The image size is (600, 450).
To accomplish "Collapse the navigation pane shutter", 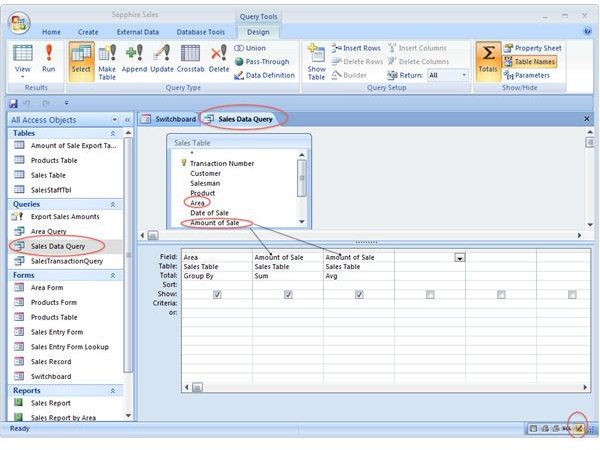I will [127, 120].
